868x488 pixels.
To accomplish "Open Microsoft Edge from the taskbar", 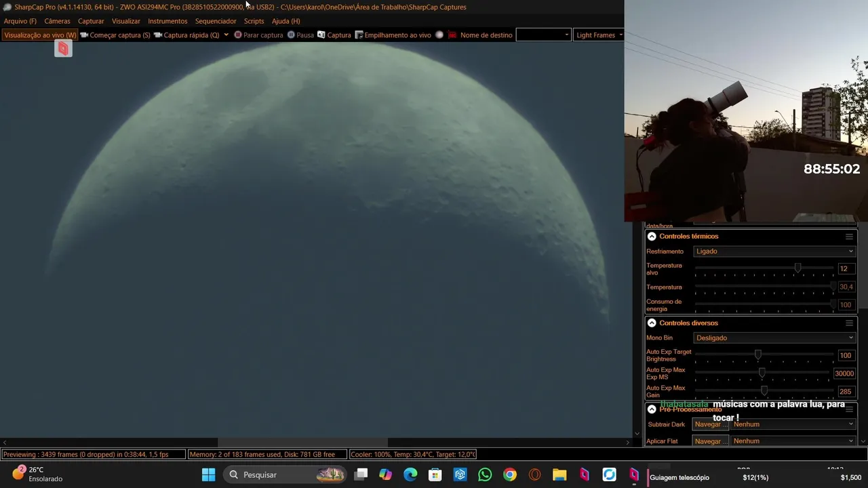I will pyautogui.click(x=410, y=474).
